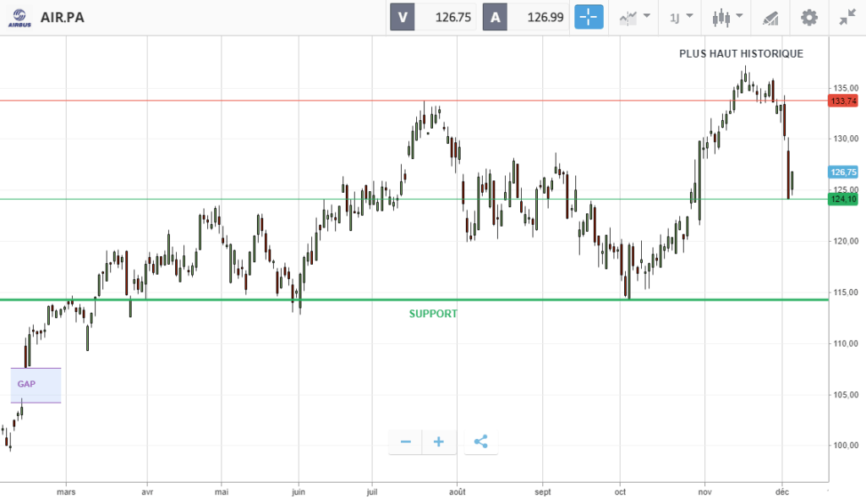Click the déc date axis label

782,492
